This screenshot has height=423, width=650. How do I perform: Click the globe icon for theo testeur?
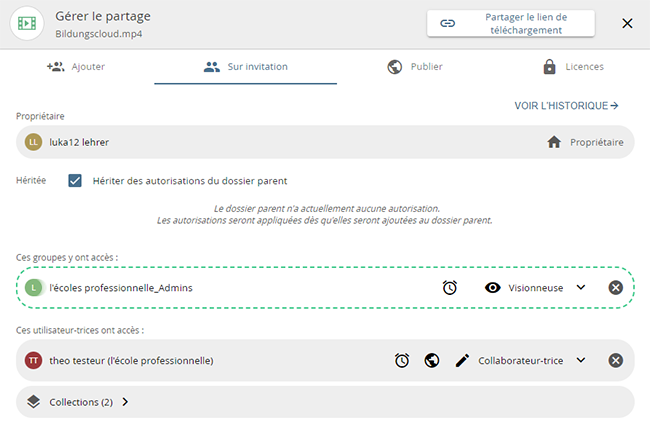[432, 360]
